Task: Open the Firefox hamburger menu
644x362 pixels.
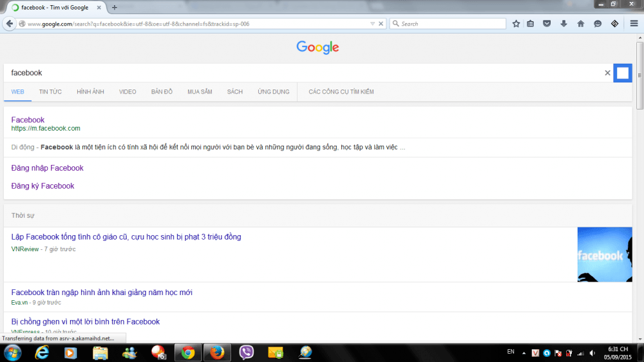Action: [634, 24]
